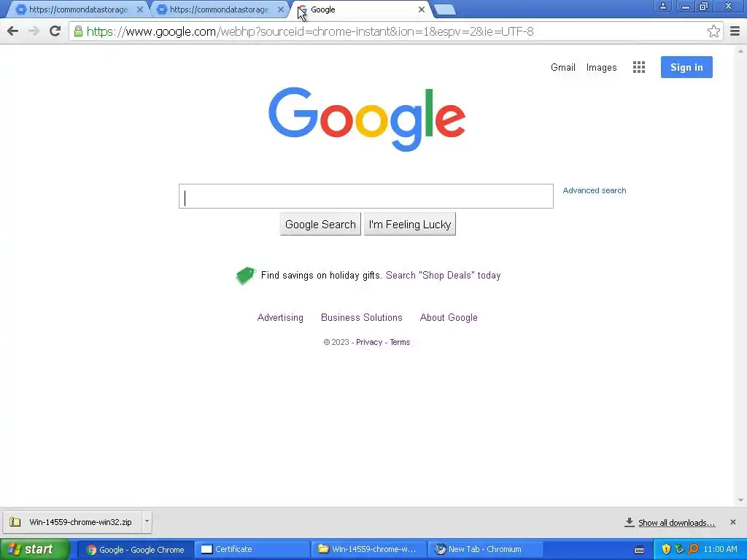Bookmark this page with the star icon
This screenshot has height=560, width=747.
pyautogui.click(x=713, y=31)
